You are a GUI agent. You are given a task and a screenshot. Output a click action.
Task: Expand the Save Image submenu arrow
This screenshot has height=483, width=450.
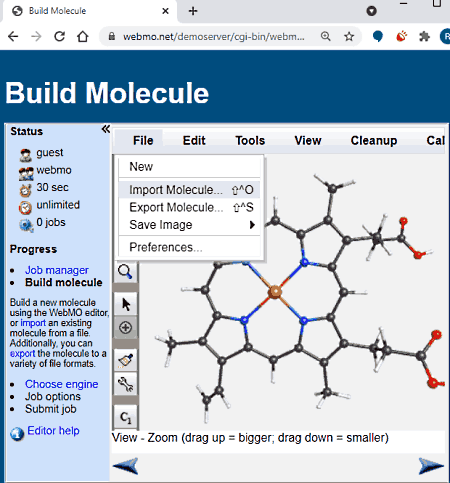(252, 225)
